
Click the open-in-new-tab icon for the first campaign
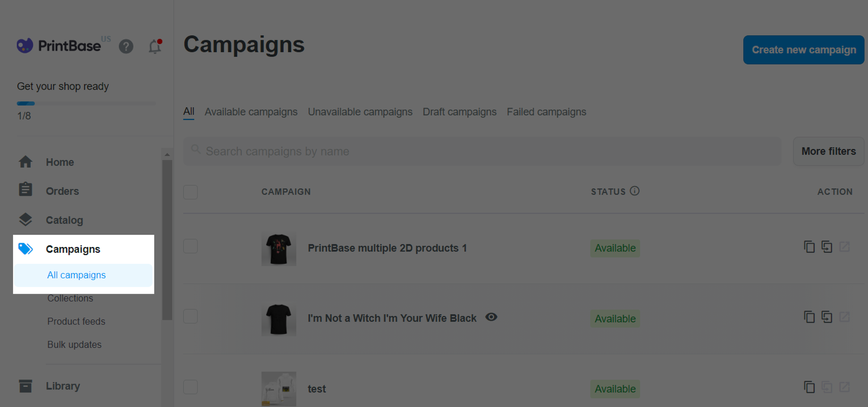(845, 247)
